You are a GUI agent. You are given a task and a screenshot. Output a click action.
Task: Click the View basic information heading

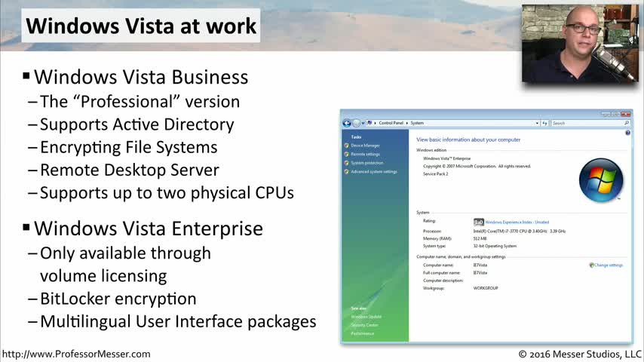468,140
